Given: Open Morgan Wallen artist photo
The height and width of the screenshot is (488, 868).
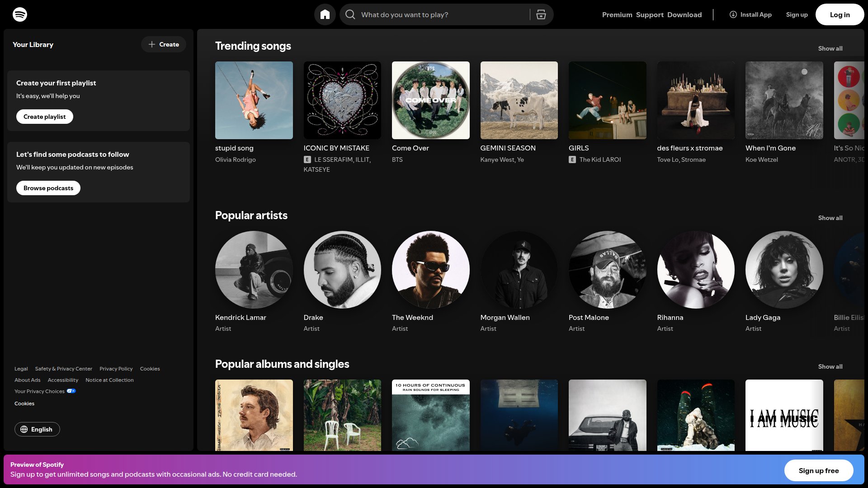Looking at the screenshot, I should coord(519,270).
